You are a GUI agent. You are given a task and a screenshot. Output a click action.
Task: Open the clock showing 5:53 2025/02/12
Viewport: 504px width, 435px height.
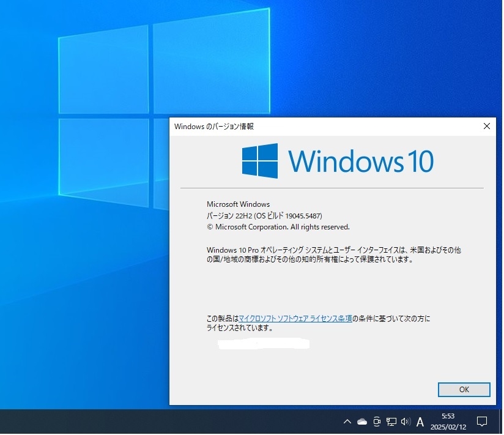click(449, 422)
